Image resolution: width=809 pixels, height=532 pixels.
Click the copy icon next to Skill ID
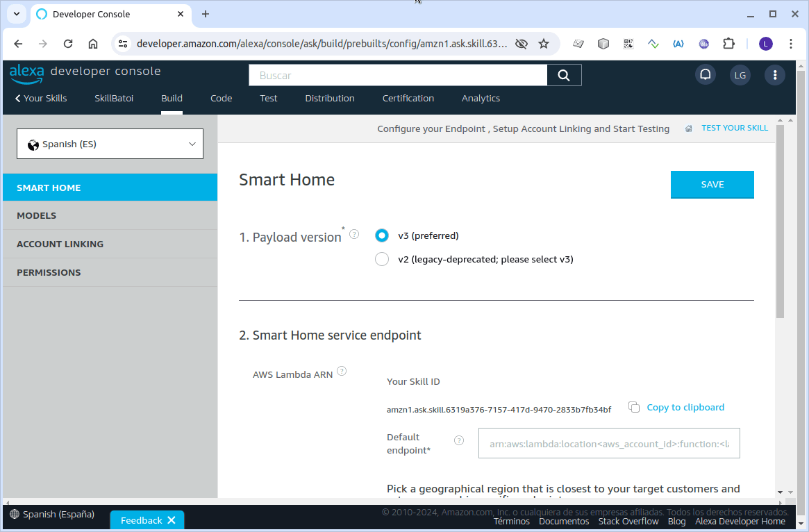click(633, 407)
